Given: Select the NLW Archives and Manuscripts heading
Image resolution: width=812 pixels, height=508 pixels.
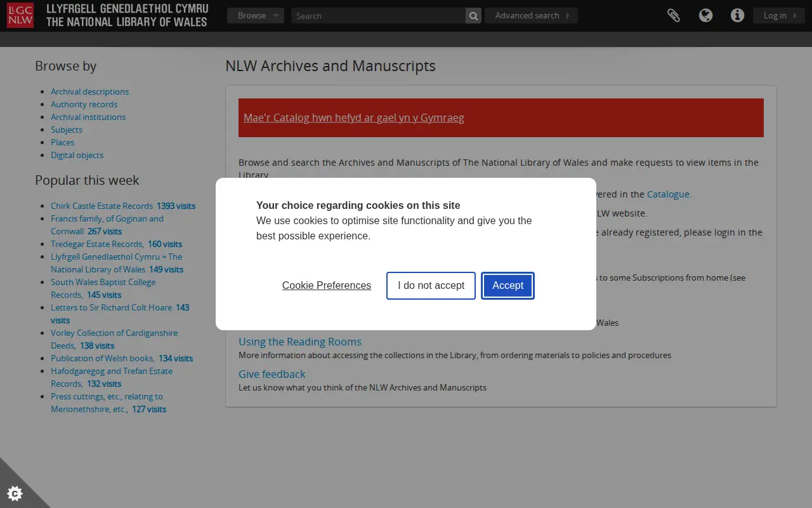Looking at the screenshot, I should (x=331, y=66).
